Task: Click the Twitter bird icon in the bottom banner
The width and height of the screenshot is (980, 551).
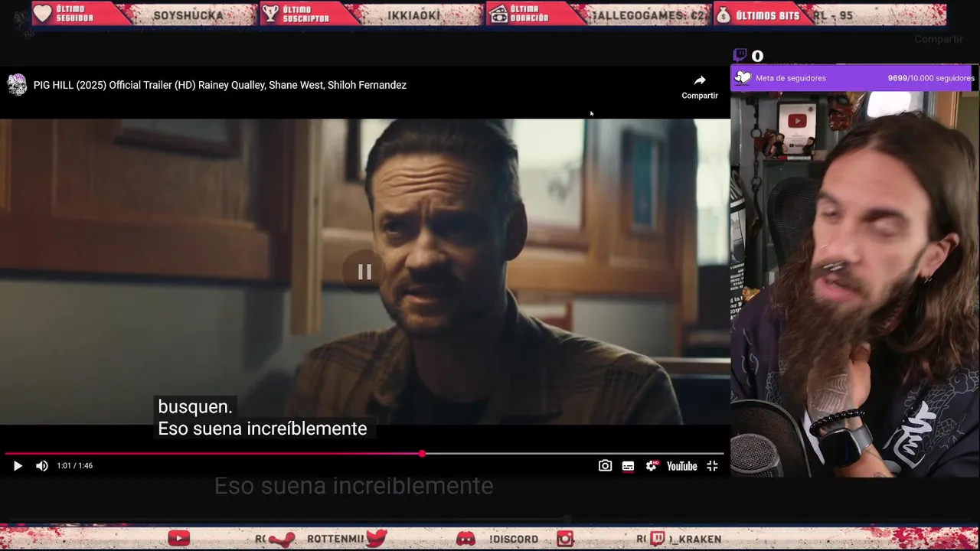Action: pos(376,538)
